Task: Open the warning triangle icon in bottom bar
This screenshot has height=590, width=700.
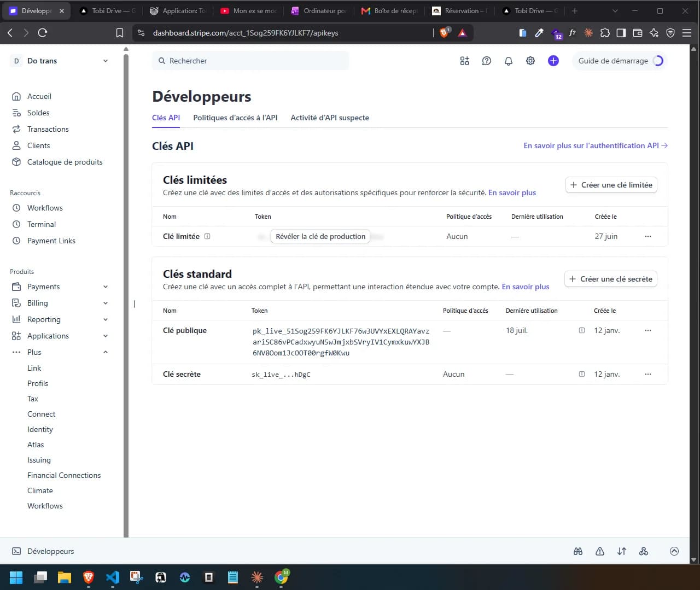Action: pyautogui.click(x=600, y=551)
